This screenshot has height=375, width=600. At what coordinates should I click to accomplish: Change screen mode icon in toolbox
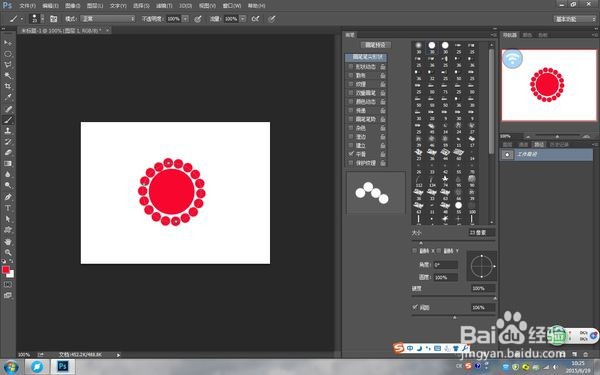click(x=8, y=295)
